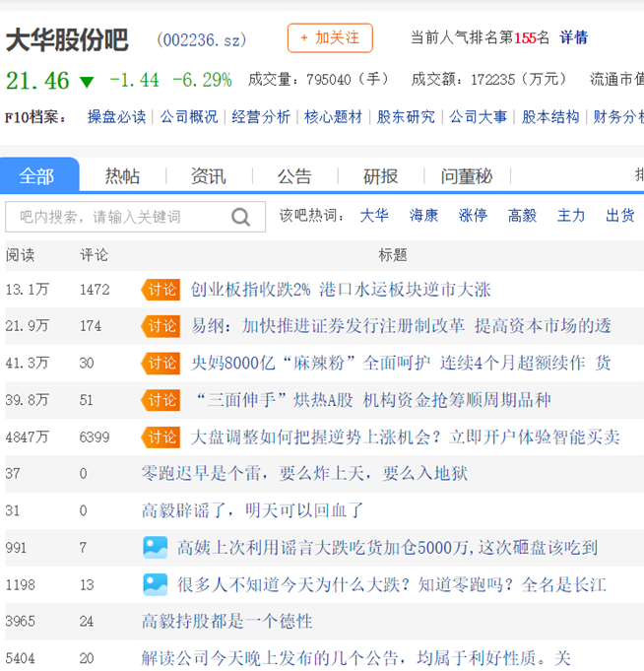Select the 问董秘 tab
644x671 pixels.
click(x=466, y=176)
